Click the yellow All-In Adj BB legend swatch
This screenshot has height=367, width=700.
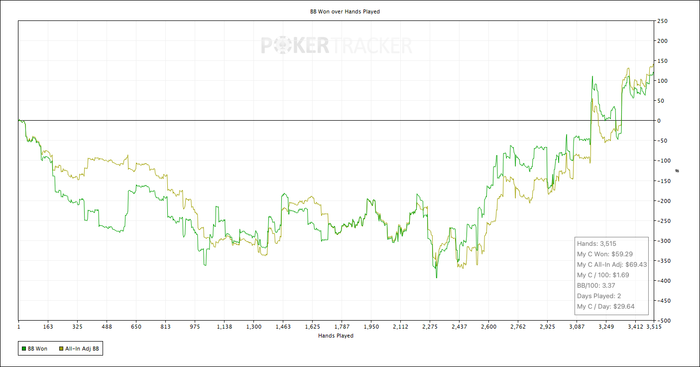pyautogui.click(x=61, y=349)
